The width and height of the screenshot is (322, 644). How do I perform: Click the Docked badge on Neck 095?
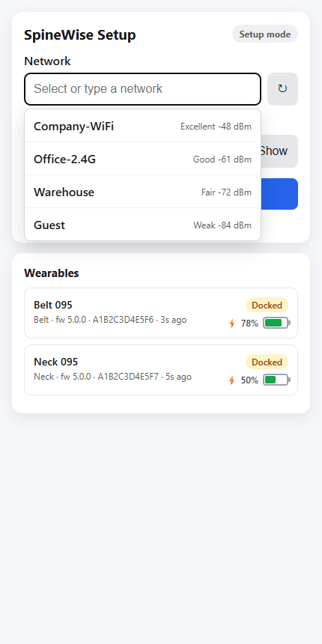[x=267, y=362]
